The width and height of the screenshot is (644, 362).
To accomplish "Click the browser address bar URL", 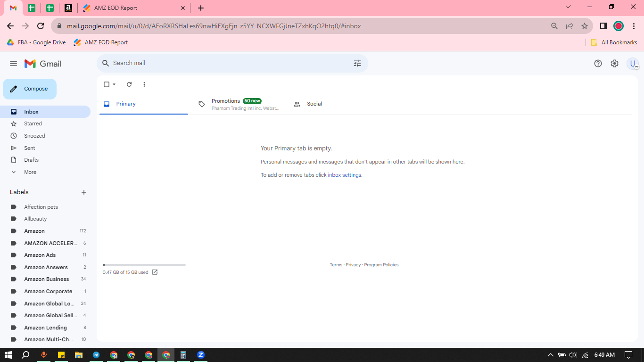I will pos(214,26).
